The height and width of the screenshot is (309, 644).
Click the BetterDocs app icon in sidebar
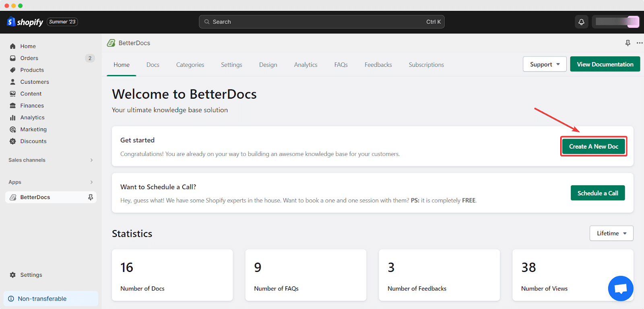click(13, 197)
